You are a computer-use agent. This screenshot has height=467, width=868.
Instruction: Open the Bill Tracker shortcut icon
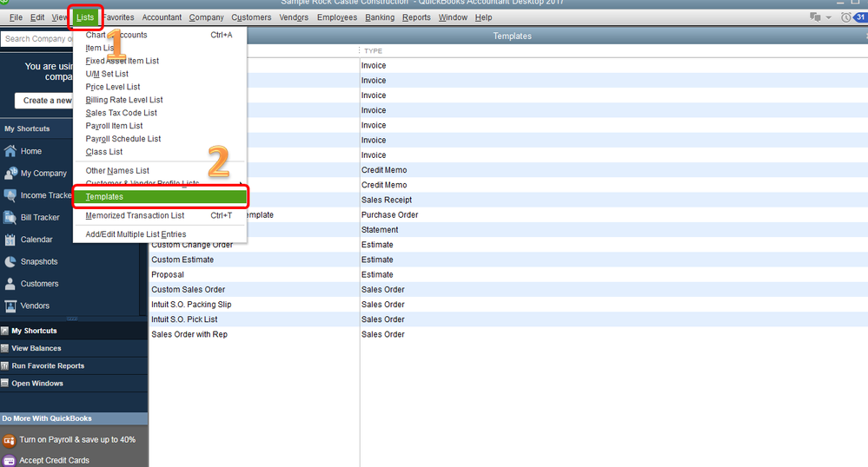10,218
